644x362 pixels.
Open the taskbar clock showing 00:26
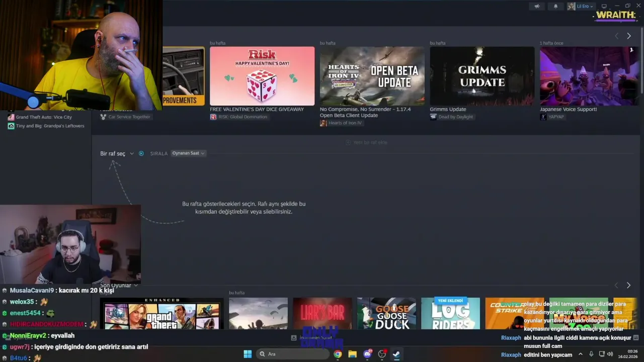point(629,354)
